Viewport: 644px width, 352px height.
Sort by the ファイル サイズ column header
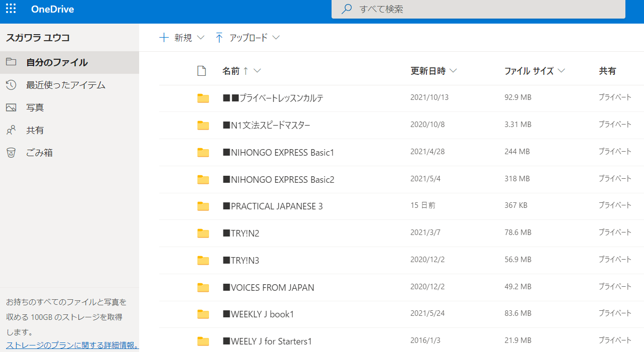coord(529,71)
